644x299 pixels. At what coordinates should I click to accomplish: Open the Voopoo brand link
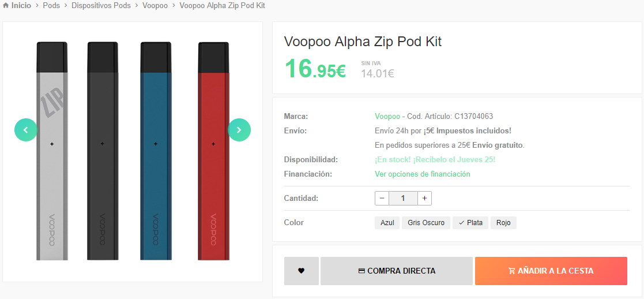coord(387,117)
